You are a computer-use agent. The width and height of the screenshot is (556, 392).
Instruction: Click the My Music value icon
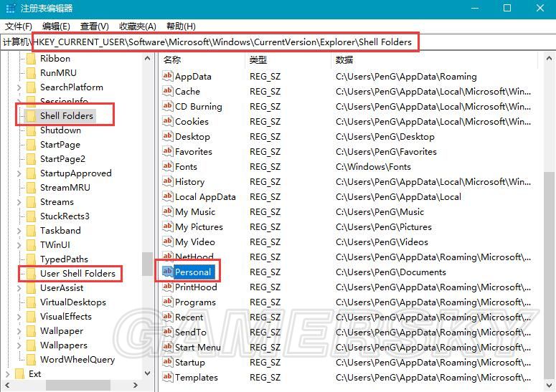(167, 211)
